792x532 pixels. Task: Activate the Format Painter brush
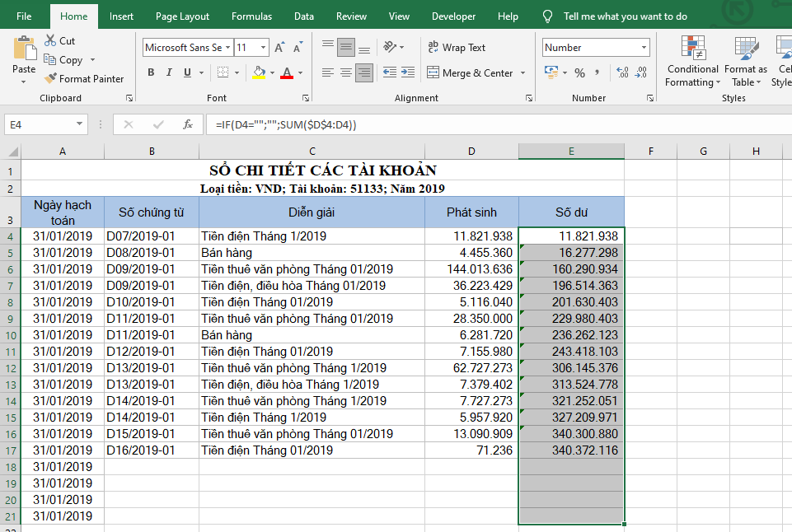click(x=51, y=79)
